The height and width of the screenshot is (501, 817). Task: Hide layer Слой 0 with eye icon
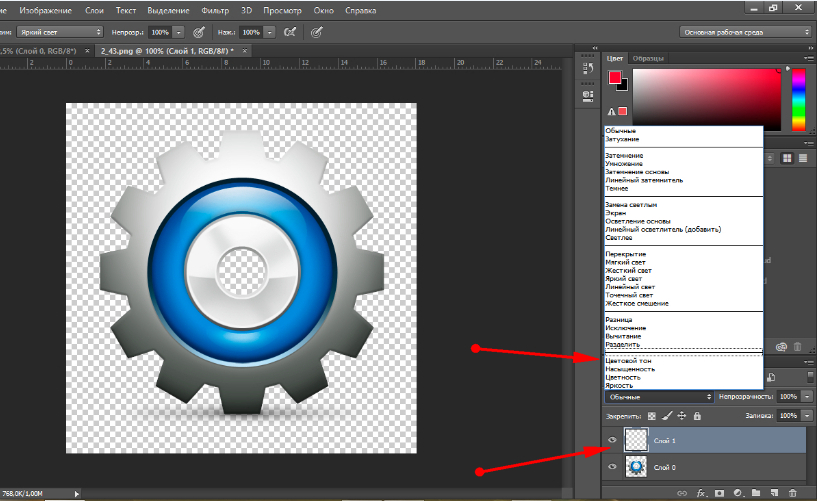pyautogui.click(x=612, y=467)
